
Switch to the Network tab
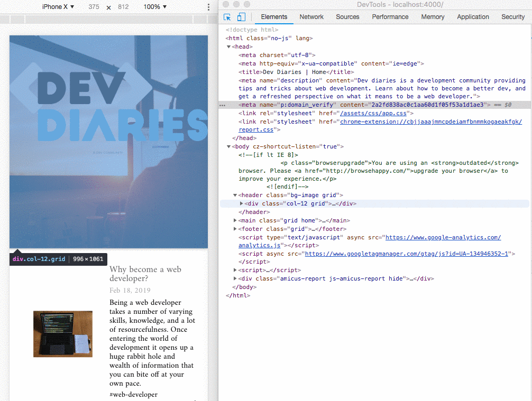[311, 17]
